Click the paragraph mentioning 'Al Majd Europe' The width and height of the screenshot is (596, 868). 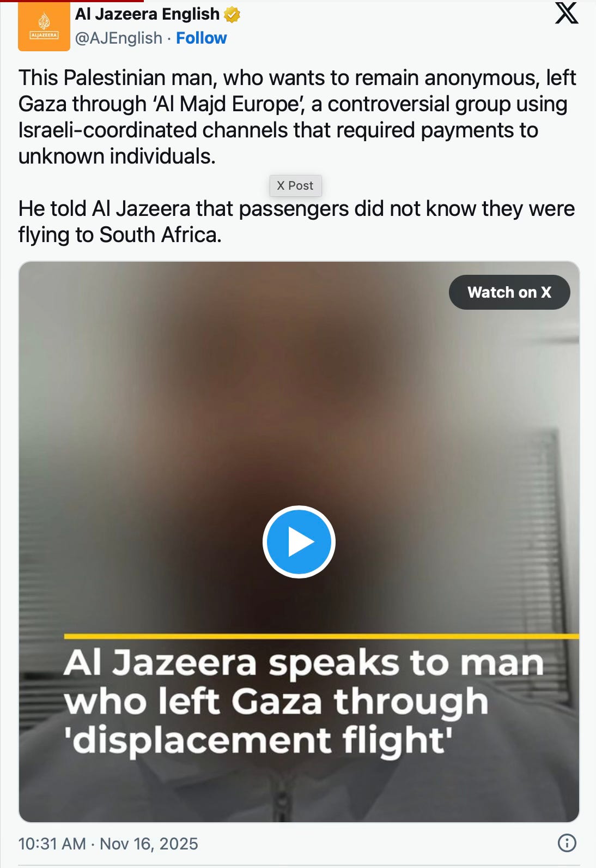[297, 117]
